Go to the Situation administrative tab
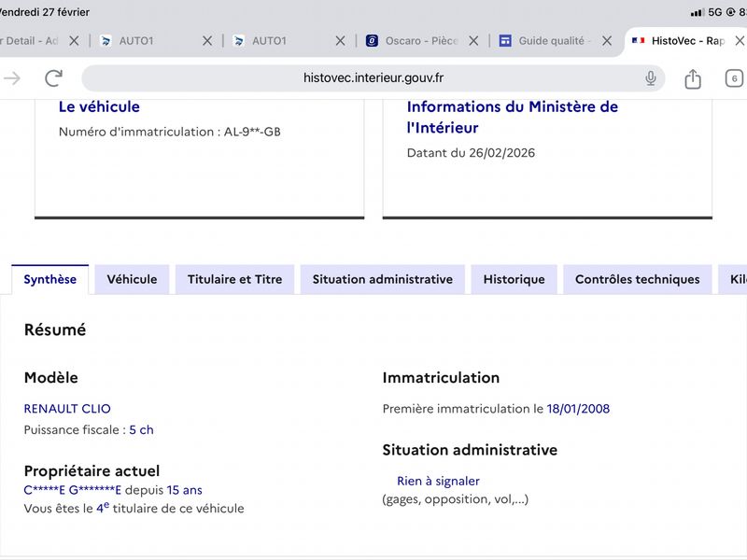Viewport: 747px width, 560px height. (x=382, y=279)
